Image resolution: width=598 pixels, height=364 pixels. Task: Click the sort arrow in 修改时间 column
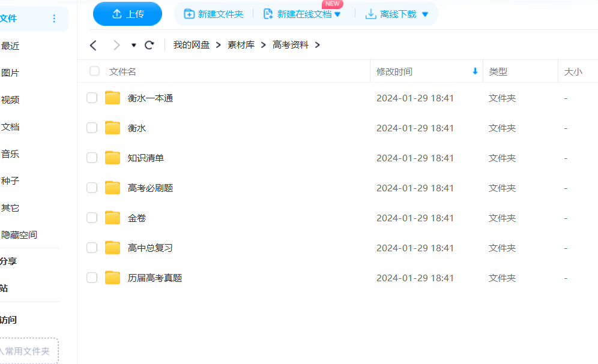tap(475, 71)
